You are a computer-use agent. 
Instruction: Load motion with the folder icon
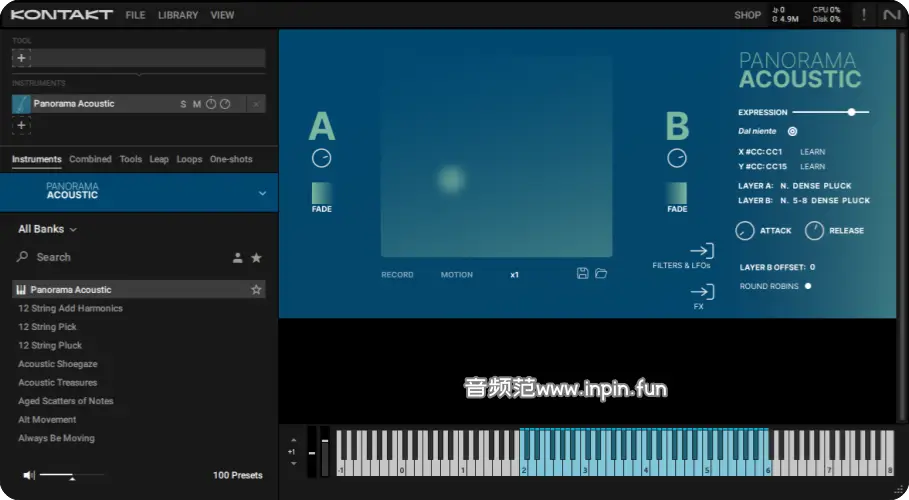(601, 273)
